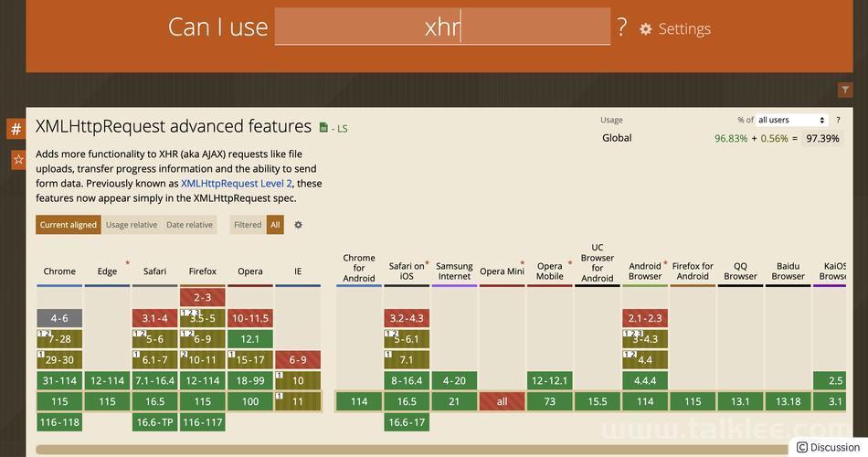Select Firefox for Android 115 cell
This screenshot has height=457, width=868.
tap(693, 401)
